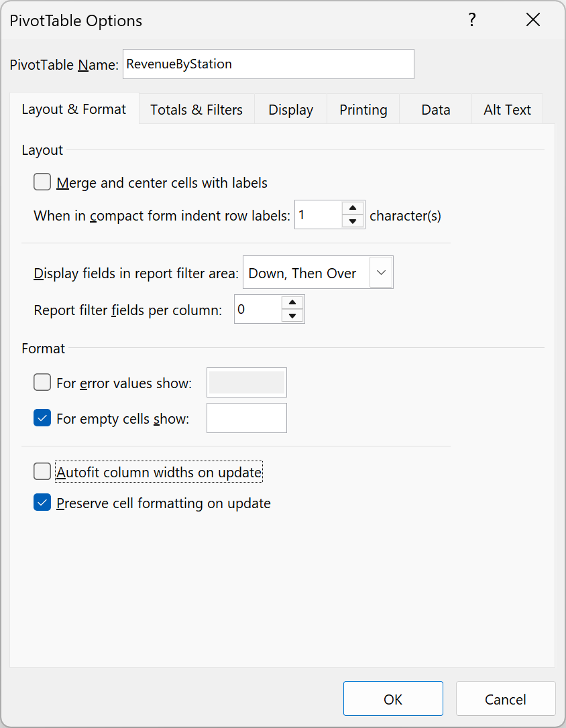
Task: Go to the Alt Text tab
Action: (x=507, y=109)
